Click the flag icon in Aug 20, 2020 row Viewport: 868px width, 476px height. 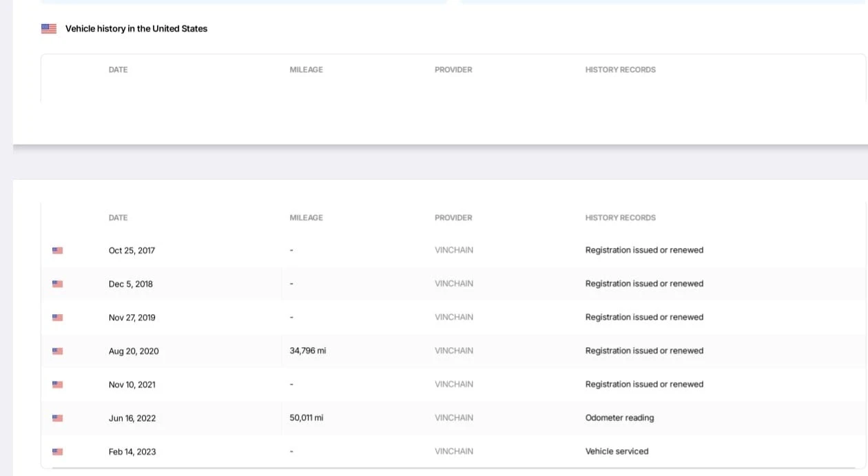pos(58,351)
